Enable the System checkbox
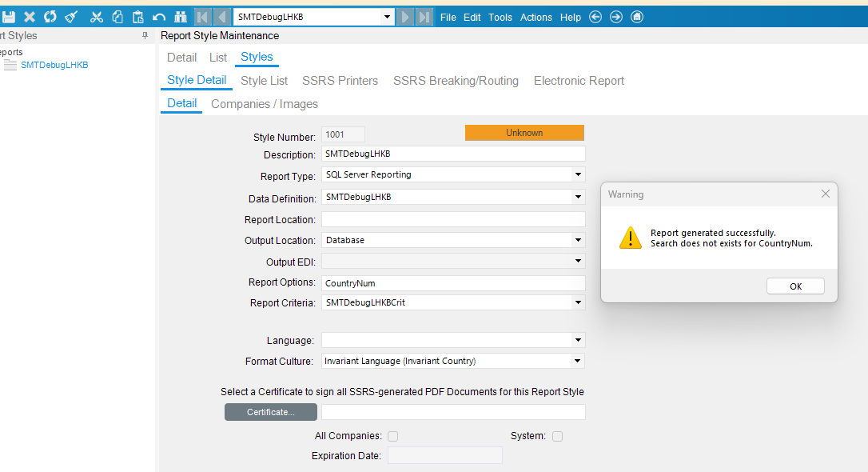The image size is (868, 472). pyautogui.click(x=557, y=437)
